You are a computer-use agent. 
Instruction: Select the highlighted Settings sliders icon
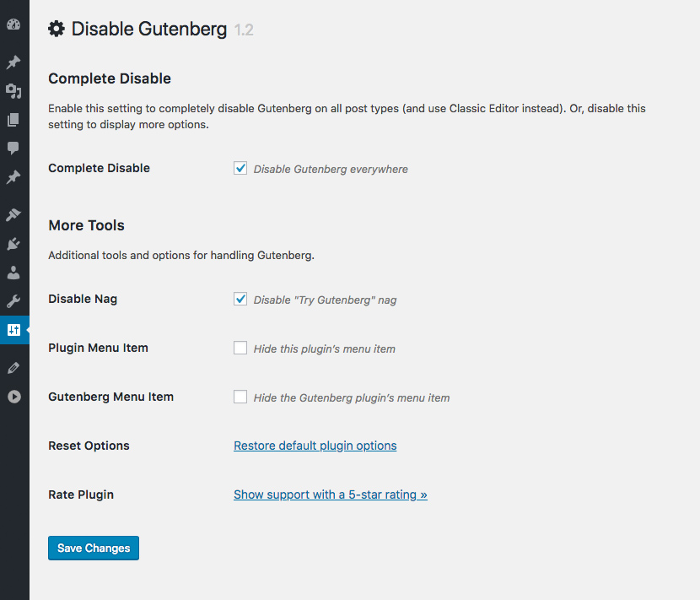(13, 330)
